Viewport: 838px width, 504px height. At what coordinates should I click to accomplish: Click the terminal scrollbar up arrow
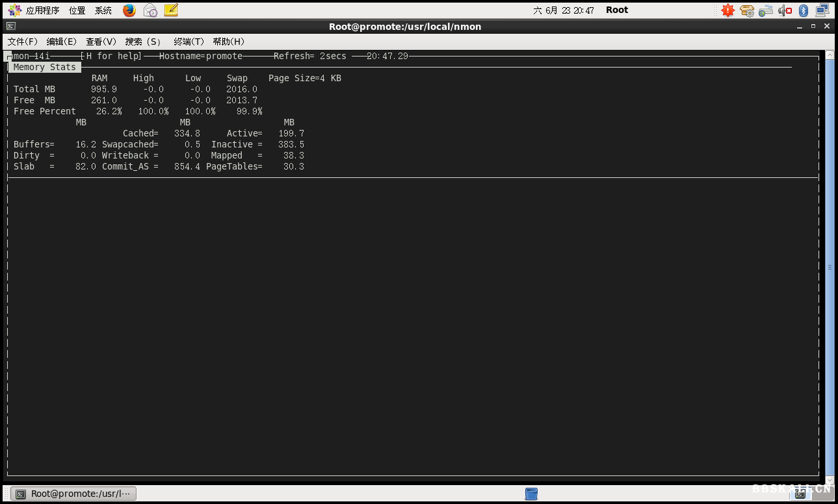point(830,55)
